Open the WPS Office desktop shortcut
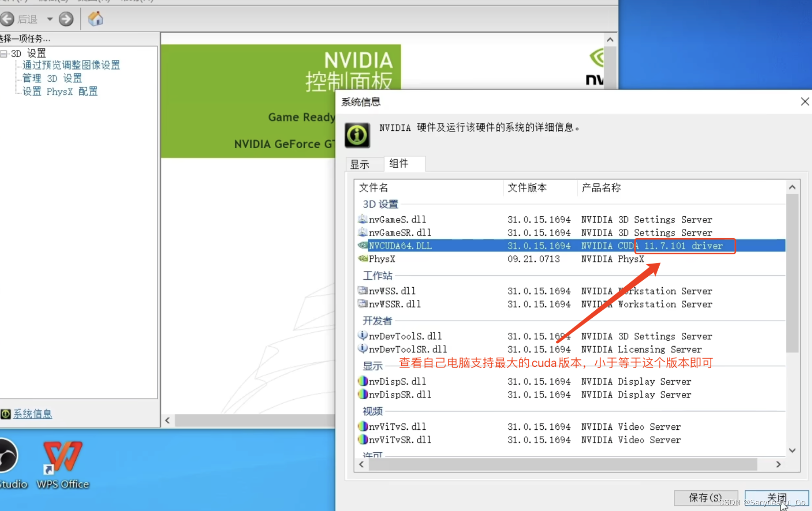Image resolution: width=812 pixels, height=511 pixels. coord(63,464)
